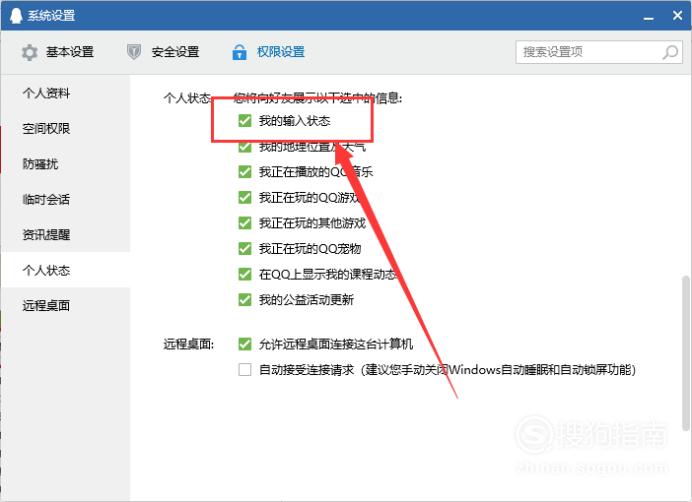Minimize the 系统设置 window
The height and width of the screenshot is (502, 692).
point(648,17)
